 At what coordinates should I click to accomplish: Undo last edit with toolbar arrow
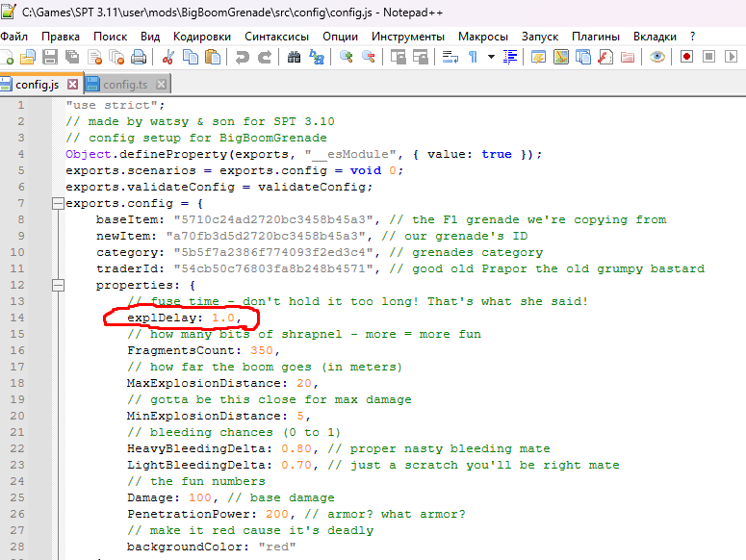(x=243, y=57)
